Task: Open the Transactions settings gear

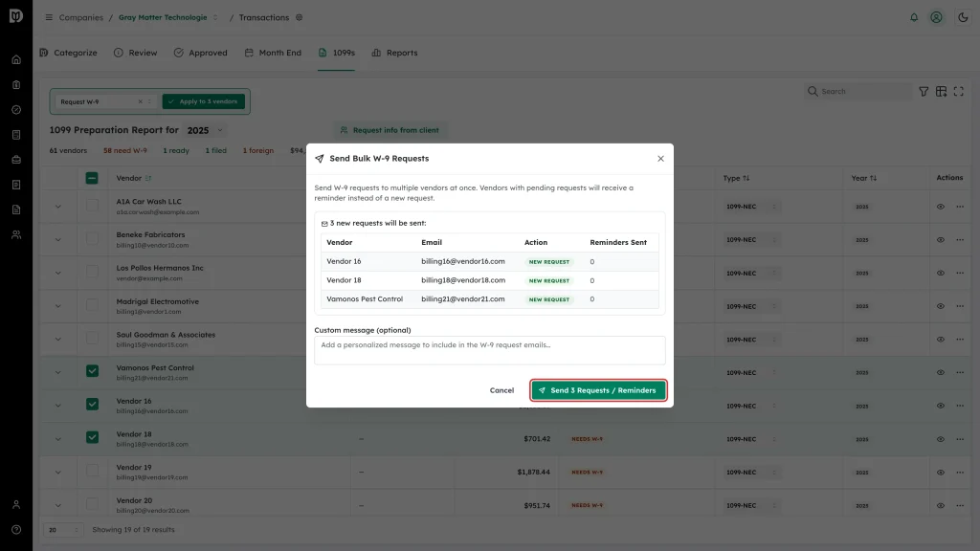Action: pos(300,17)
